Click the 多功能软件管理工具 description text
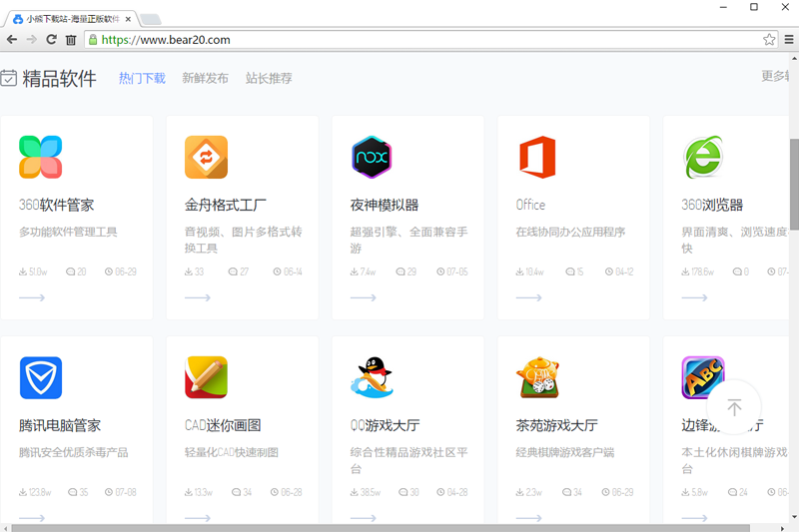The height and width of the screenshot is (532, 799). point(68,232)
